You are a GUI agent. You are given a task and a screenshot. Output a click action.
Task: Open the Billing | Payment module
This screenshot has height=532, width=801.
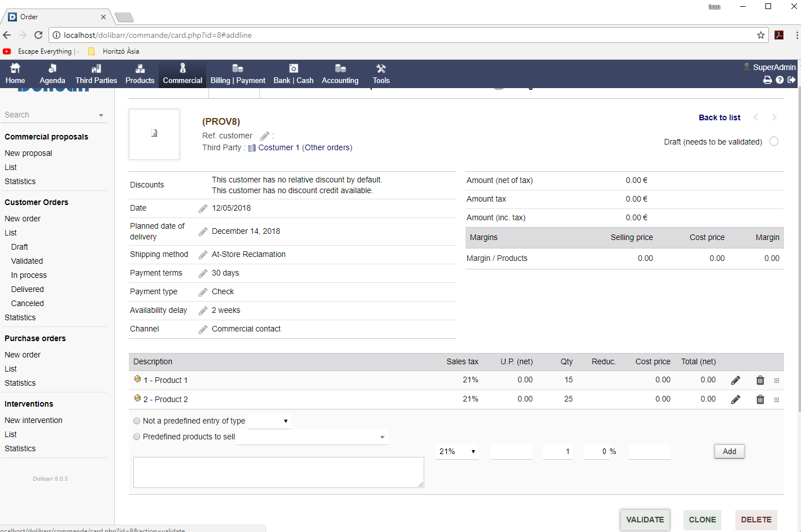point(238,73)
